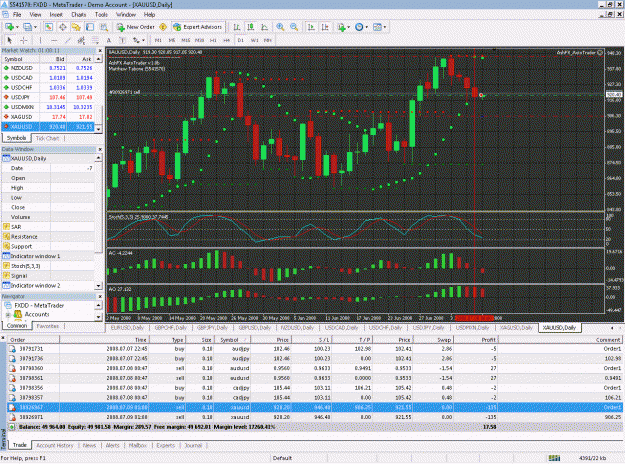Select the text label tool
625x464 pixels.
click(x=122, y=40)
